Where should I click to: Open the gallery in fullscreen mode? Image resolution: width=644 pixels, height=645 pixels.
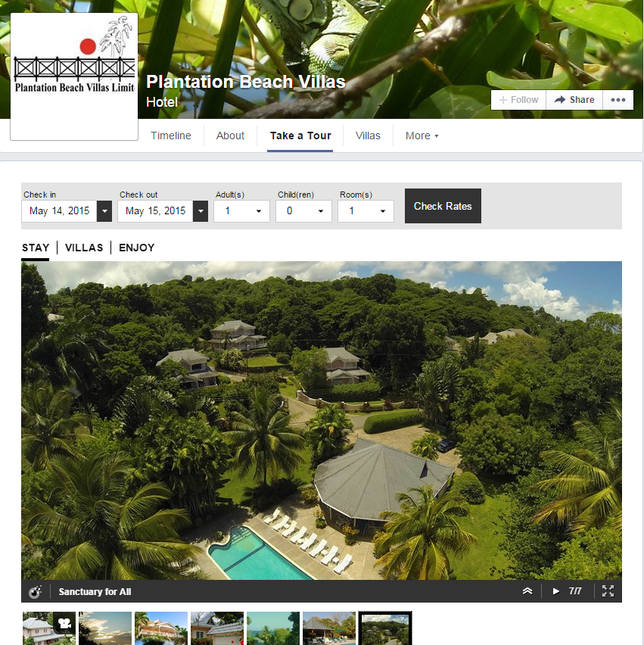pyautogui.click(x=608, y=591)
